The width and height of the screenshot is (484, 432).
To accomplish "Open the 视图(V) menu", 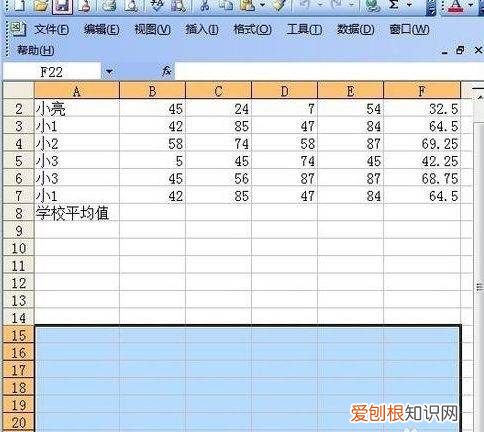I will (x=152, y=30).
